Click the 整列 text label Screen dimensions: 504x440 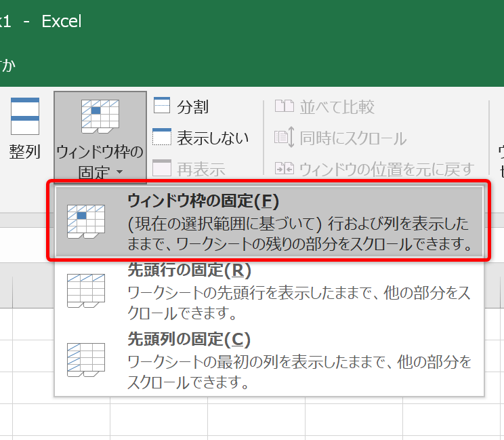coord(25,152)
